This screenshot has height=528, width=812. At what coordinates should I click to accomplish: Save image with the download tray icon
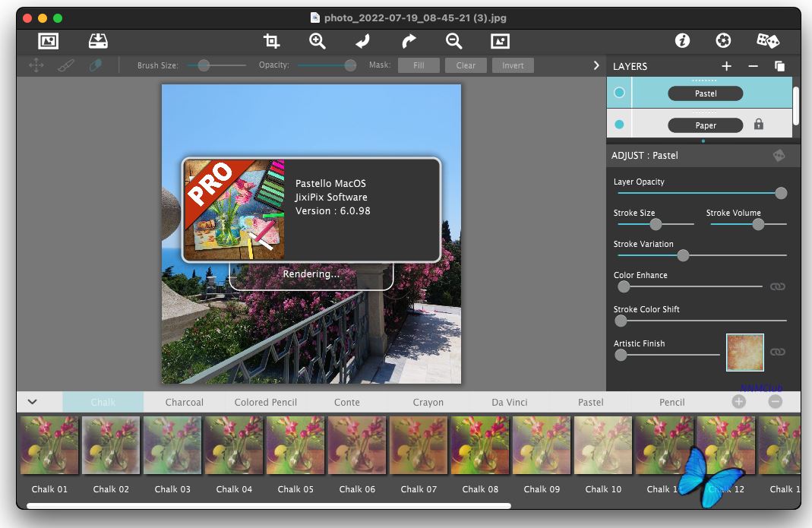coord(98,41)
